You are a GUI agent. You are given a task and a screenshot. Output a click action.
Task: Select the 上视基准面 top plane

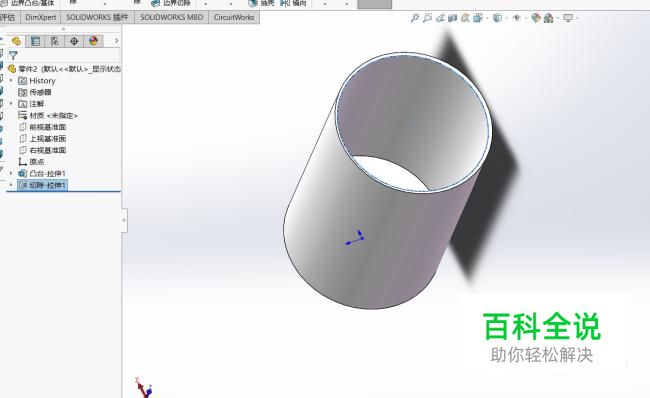pos(42,138)
